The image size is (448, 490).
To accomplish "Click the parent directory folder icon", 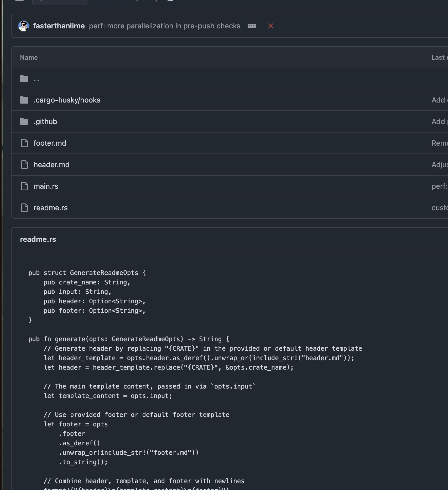I will [24, 79].
